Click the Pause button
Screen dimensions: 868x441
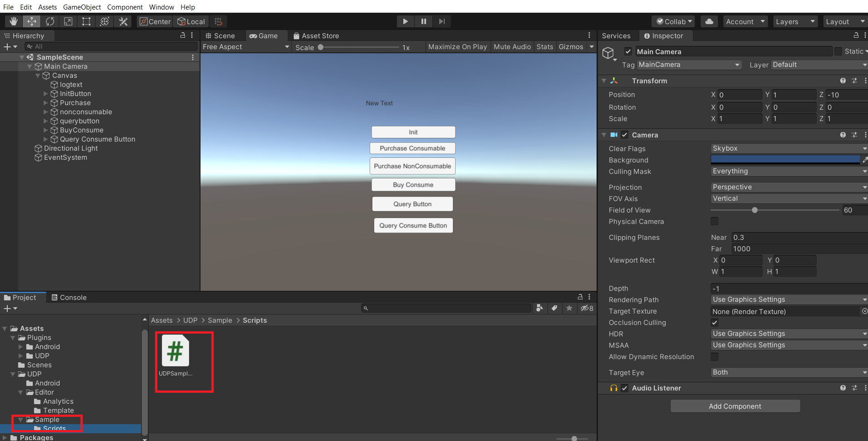pos(423,21)
